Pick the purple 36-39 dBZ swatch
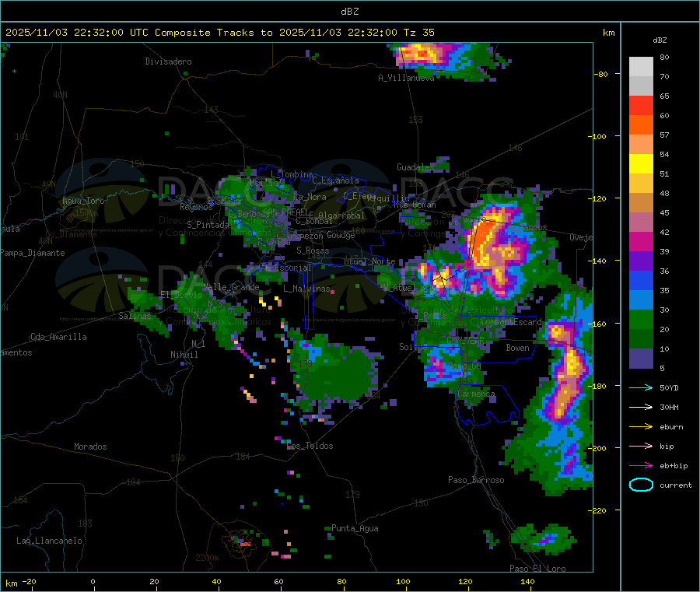700x592 pixels. point(641,261)
